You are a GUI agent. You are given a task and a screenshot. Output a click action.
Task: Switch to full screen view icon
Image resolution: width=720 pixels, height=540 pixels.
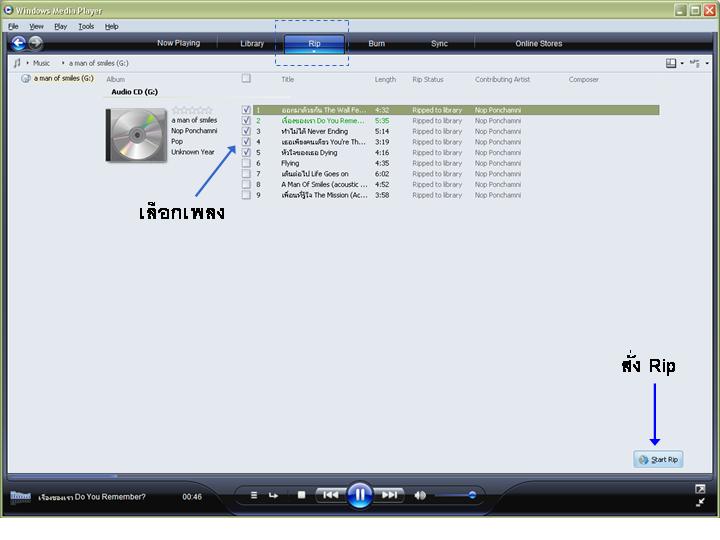[700, 489]
